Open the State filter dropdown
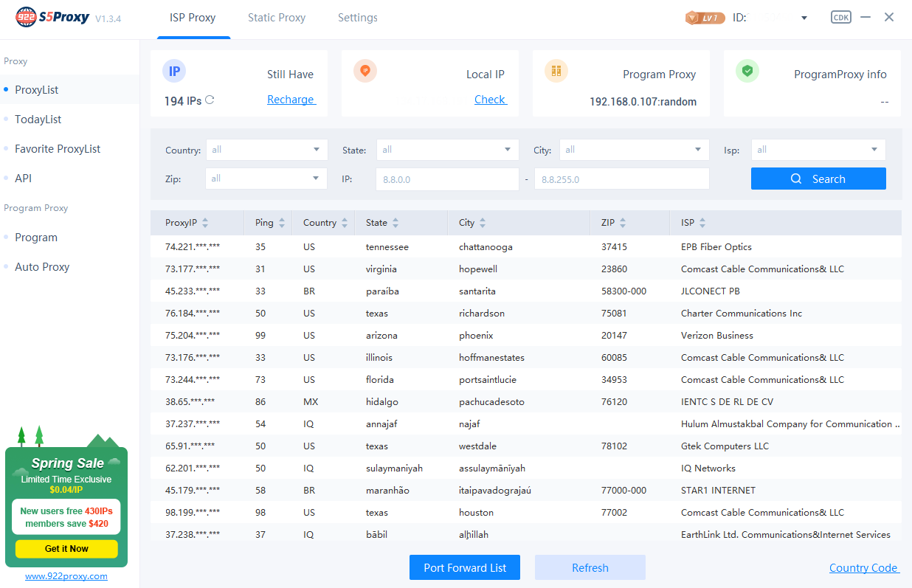The image size is (912, 588). click(x=448, y=150)
